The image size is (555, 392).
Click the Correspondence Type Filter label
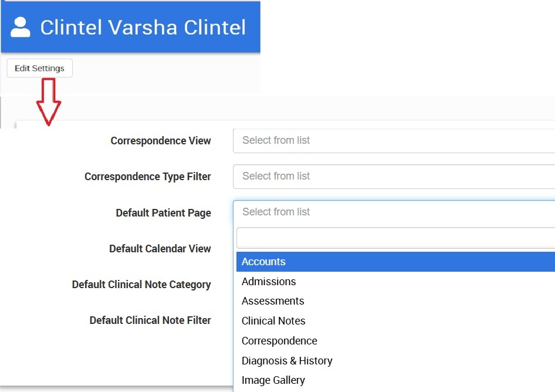(x=148, y=177)
